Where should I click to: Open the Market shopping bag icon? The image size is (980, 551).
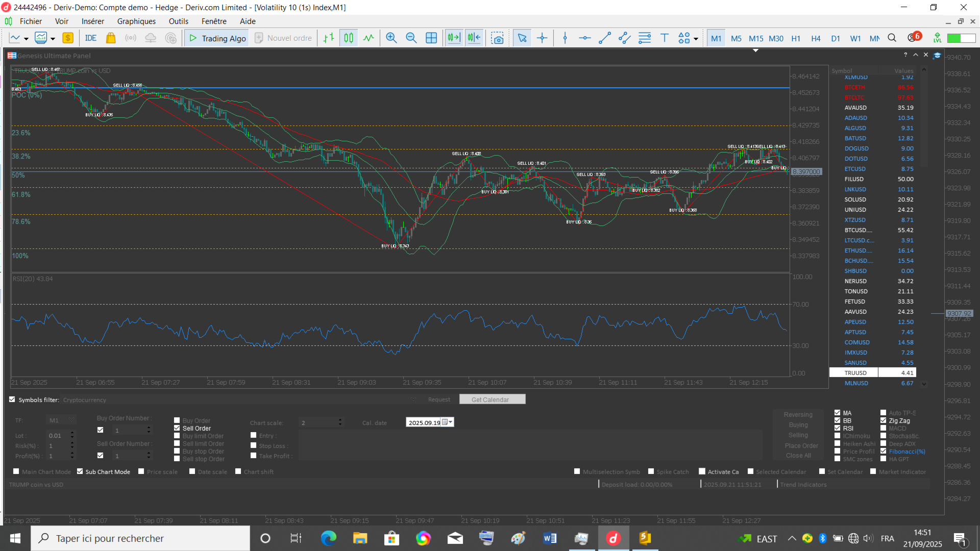111,38
